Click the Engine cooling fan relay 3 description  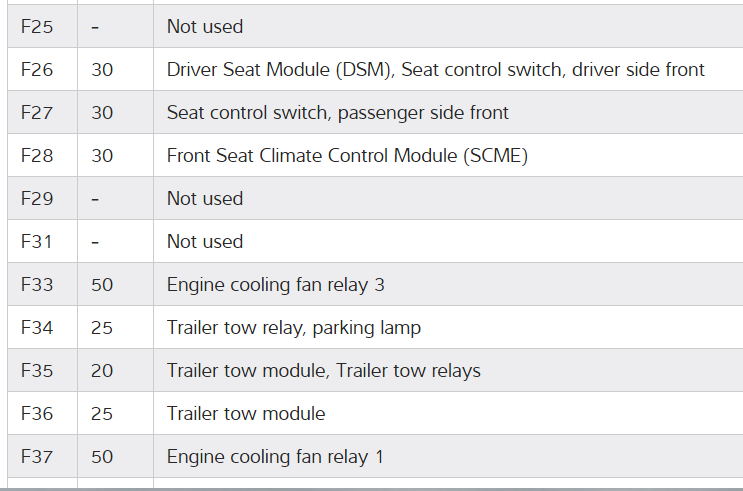tap(275, 285)
